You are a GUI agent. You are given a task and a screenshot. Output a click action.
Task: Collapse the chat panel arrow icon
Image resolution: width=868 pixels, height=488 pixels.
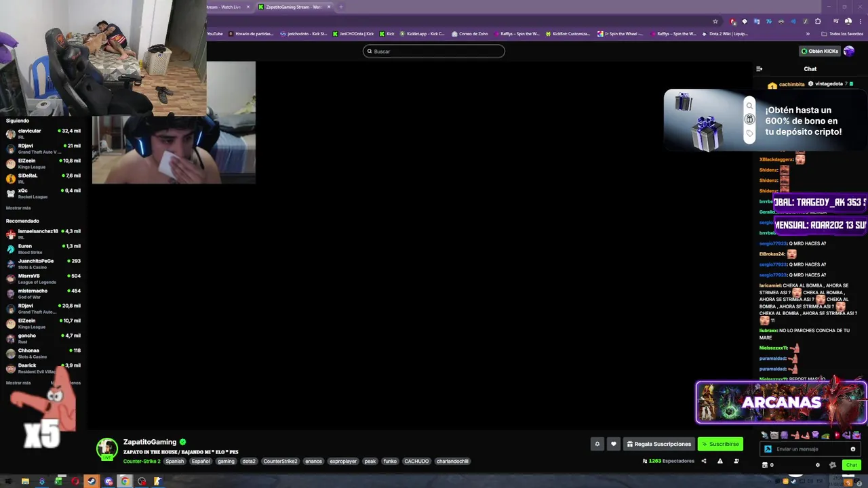(759, 68)
